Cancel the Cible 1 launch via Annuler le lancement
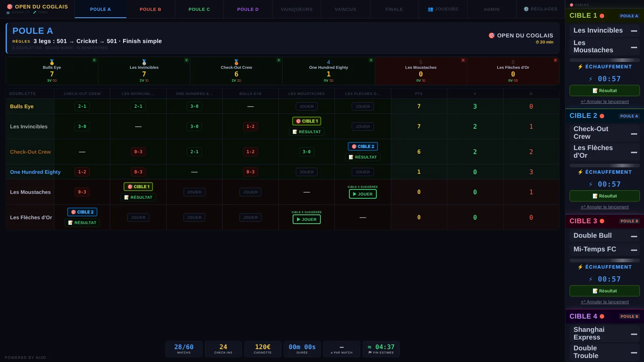644x362 pixels. (x=605, y=102)
